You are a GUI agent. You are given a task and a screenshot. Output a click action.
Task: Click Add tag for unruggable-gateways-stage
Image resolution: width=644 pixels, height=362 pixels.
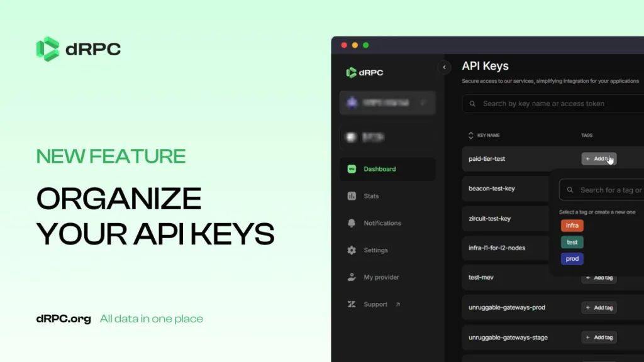coord(599,337)
